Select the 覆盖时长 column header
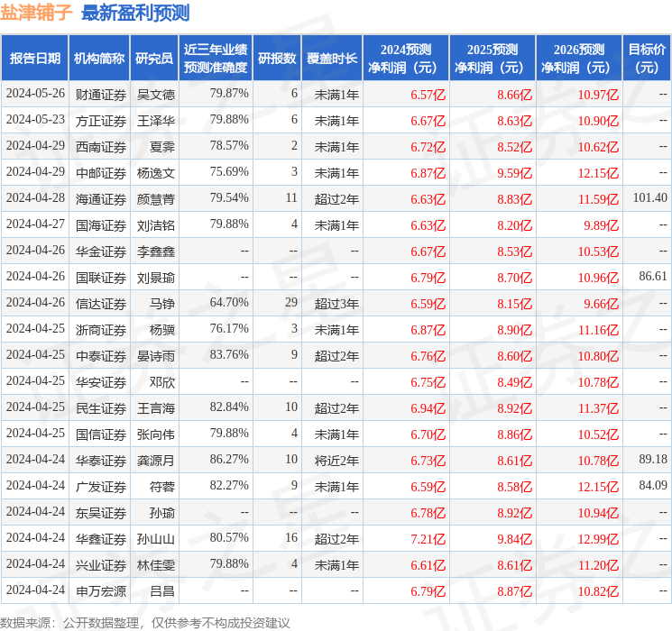Viewport: 672px width, 631px height. pyautogui.click(x=332, y=58)
